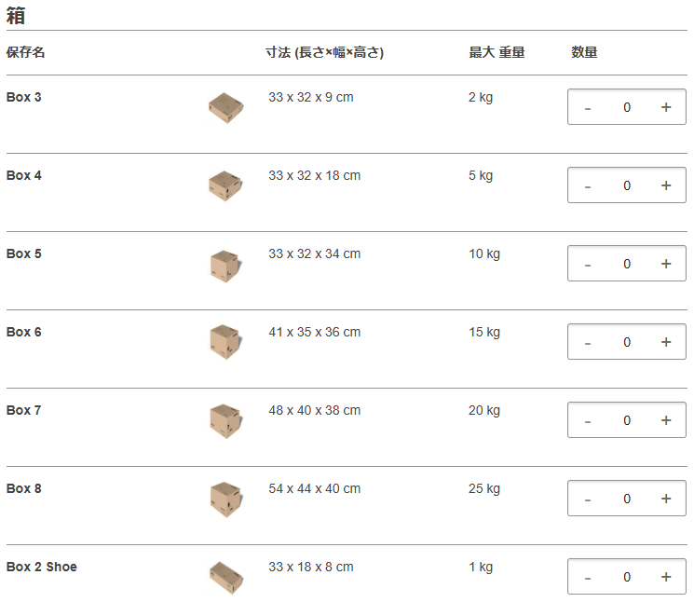Select the Box 7 quantity value field
Screen dimensions: 694x616
point(627,420)
